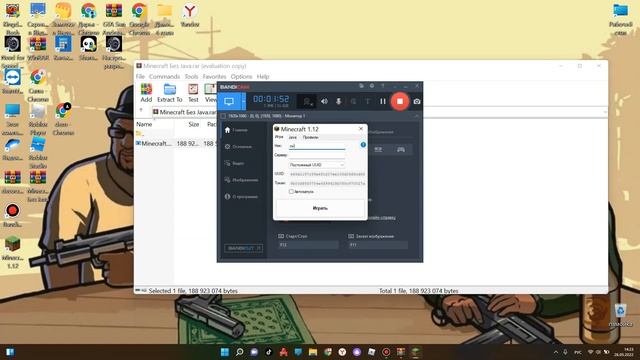Open Bandicam About section in sidebar

(241, 197)
